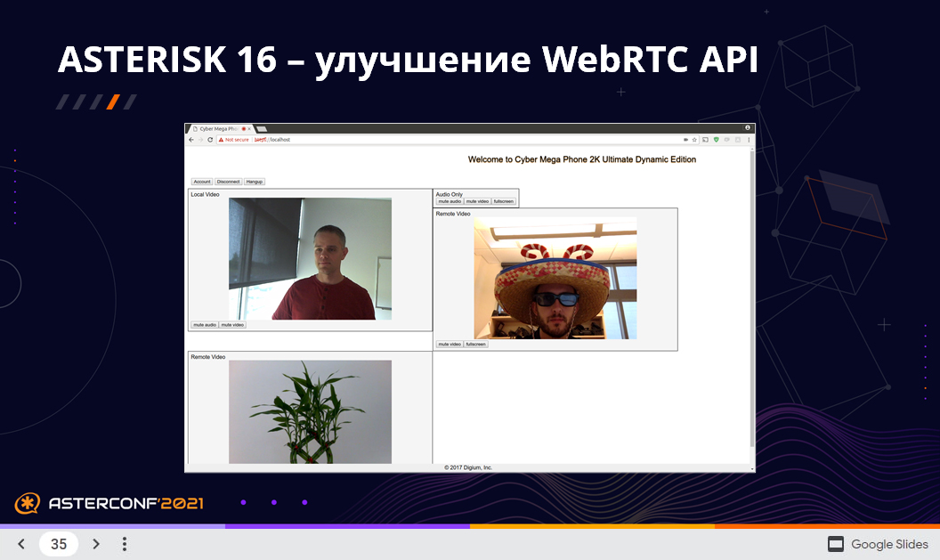Click the previous slide arrow

tap(20, 543)
